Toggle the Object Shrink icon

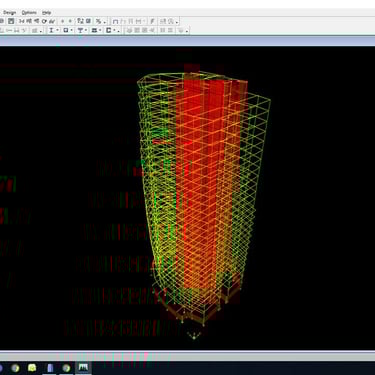point(80,21)
